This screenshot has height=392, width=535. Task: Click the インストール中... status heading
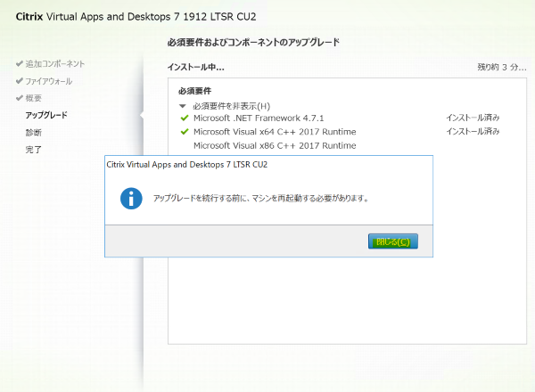click(196, 67)
